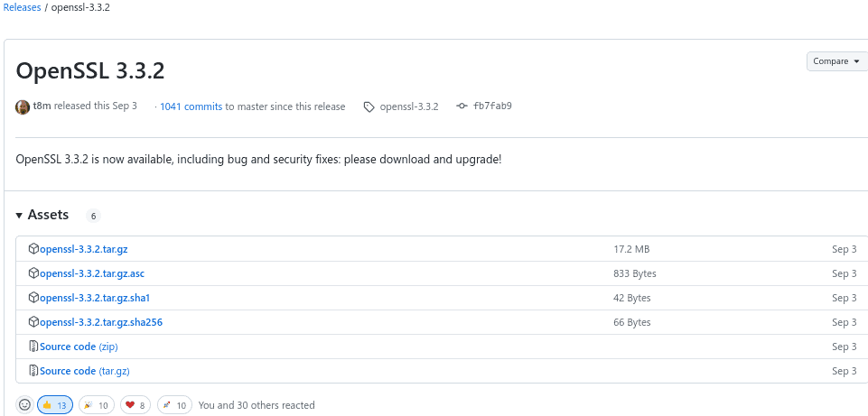This screenshot has height=416, width=868.
Task: Toggle the heart reaction
Action: coord(135,405)
